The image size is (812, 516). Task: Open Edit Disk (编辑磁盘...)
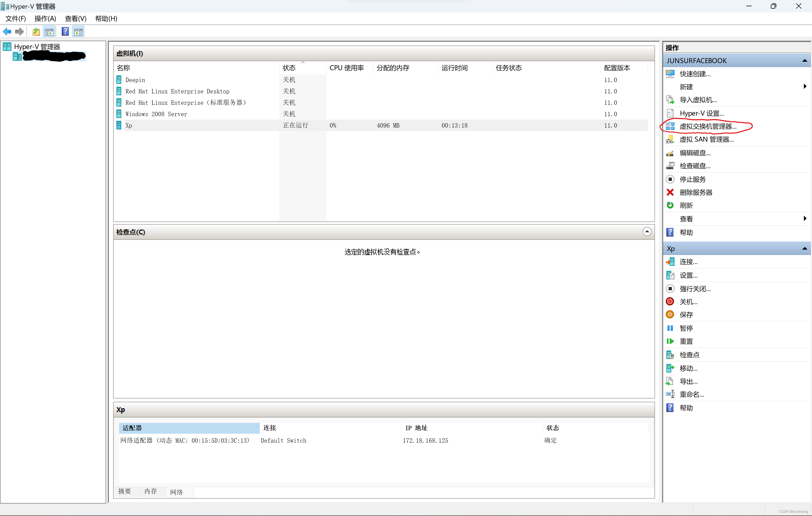(695, 153)
